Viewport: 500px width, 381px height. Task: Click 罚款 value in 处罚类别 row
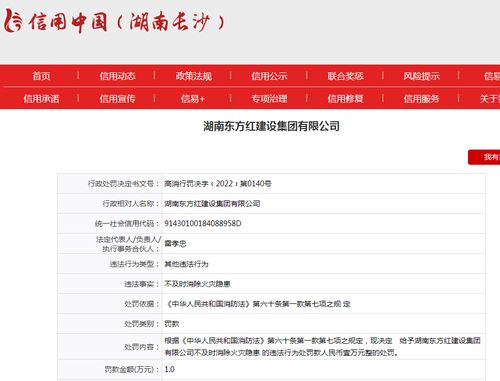click(x=172, y=324)
